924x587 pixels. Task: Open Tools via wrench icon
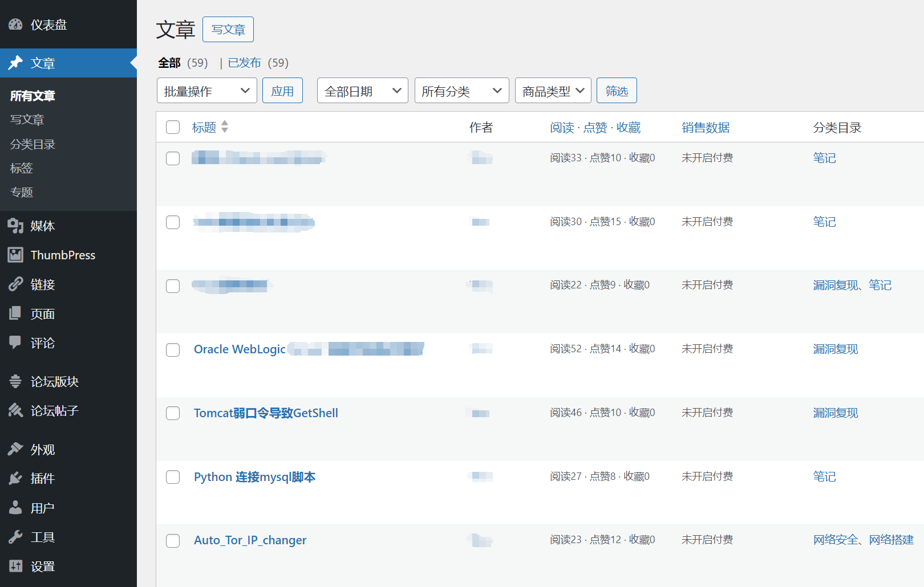(15, 537)
